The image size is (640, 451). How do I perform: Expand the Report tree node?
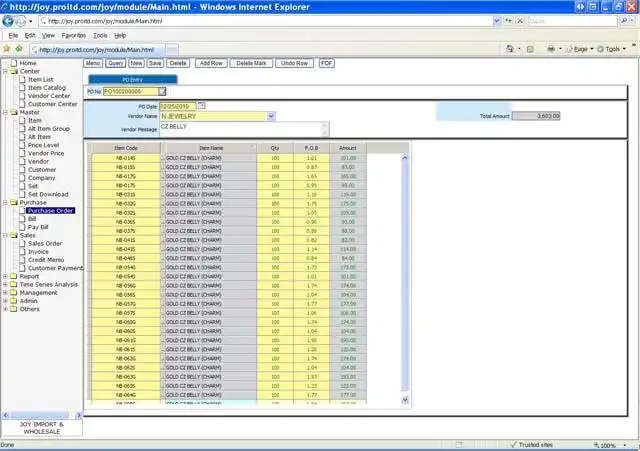[5, 276]
